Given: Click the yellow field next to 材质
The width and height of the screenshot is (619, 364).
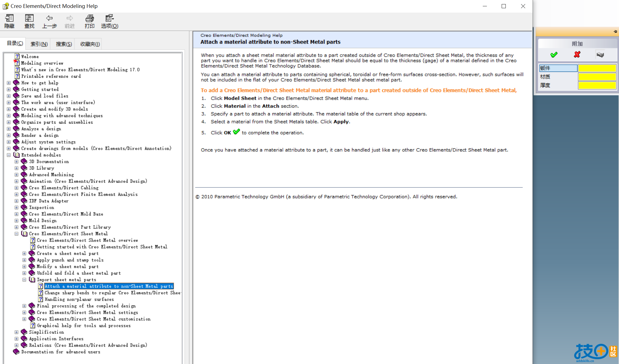Looking at the screenshot, I should (597, 77).
